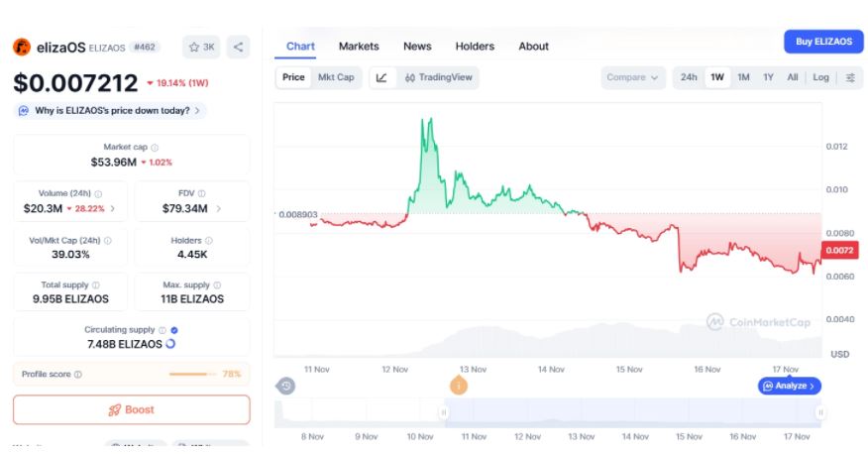Switch to line chart style icon
Image resolution: width=868 pixels, height=454 pixels.
(381, 77)
